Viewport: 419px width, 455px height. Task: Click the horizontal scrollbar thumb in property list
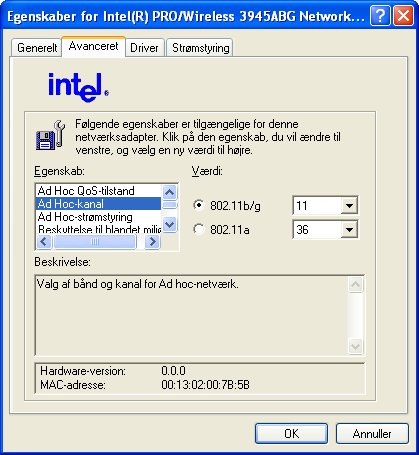point(95,241)
